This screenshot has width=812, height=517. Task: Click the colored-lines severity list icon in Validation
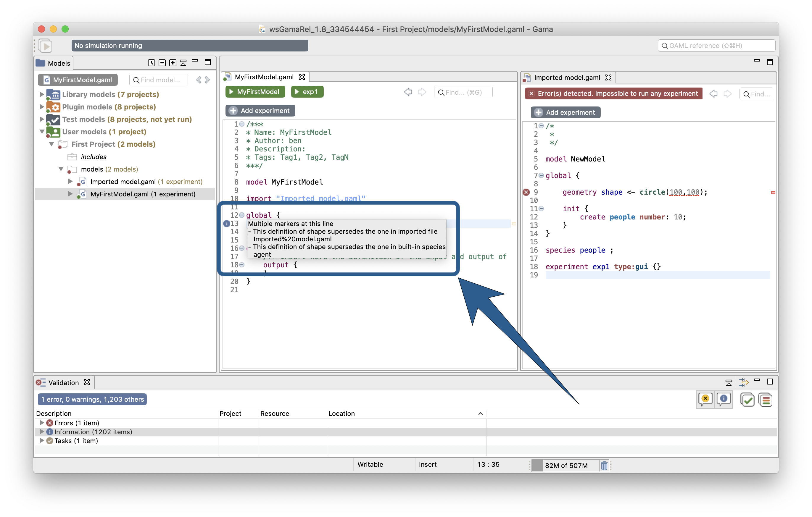(766, 400)
